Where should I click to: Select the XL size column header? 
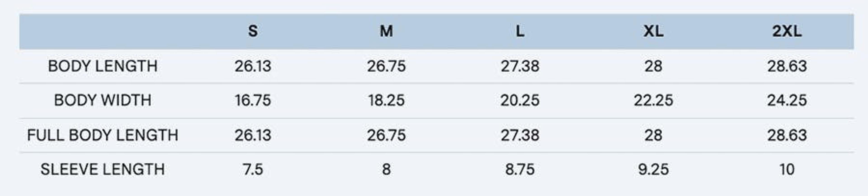click(653, 31)
